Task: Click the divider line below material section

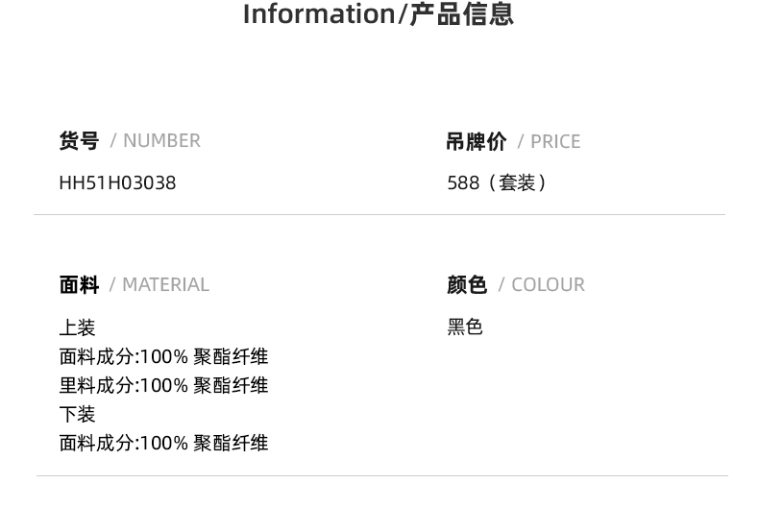Action: pyautogui.click(x=382, y=475)
